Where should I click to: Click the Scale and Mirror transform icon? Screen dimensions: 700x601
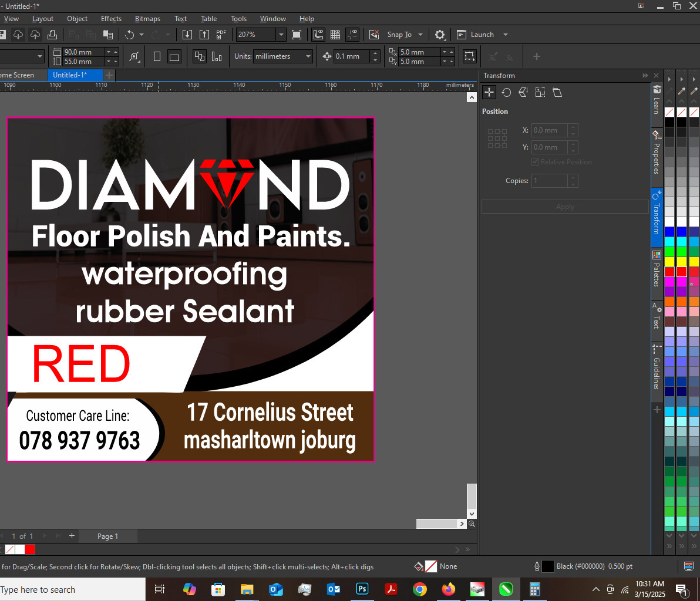(x=523, y=93)
